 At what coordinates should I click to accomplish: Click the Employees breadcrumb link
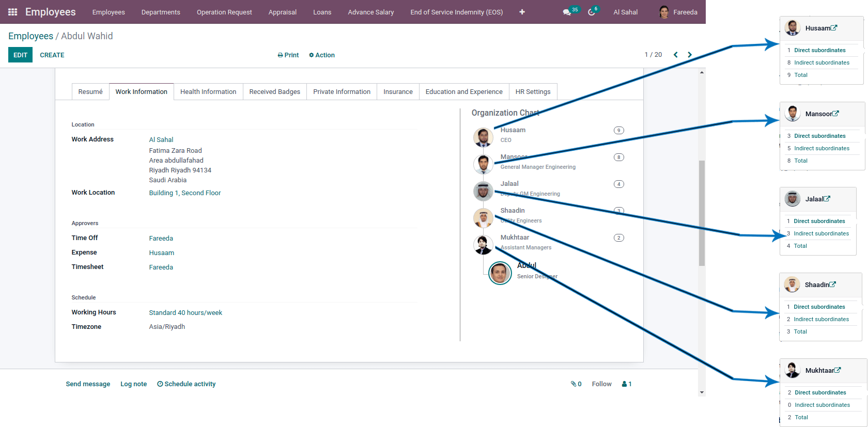(x=30, y=36)
